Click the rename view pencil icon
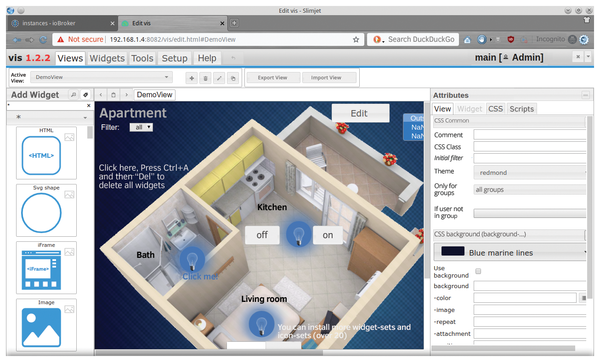This screenshot has width=600, height=362. pos(219,78)
